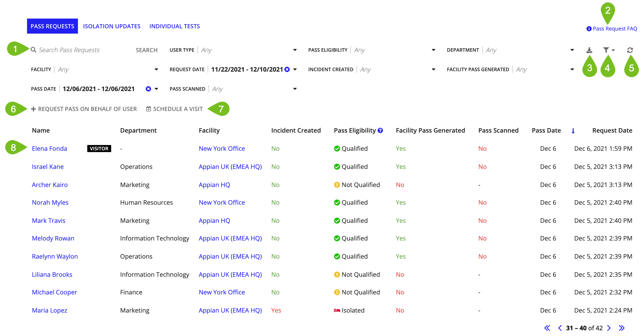Image resolution: width=644 pixels, height=336 pixels.
Task: Toggle the Pass Date date range clear button
Action: tap(148, 88)
